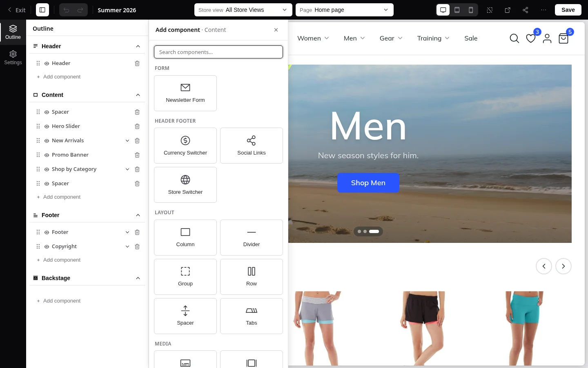Open the Gear menu in store preview
The image size is (588, 368).
tap(391, 38)
